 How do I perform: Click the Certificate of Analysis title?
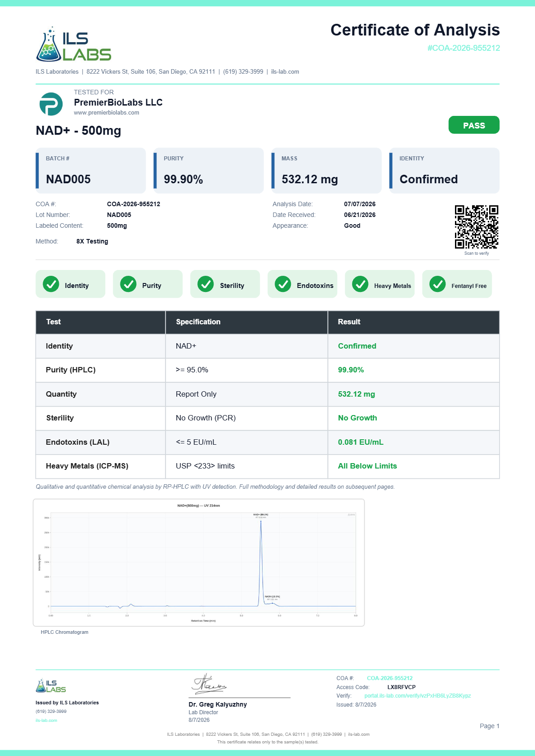tap(415, 30)
